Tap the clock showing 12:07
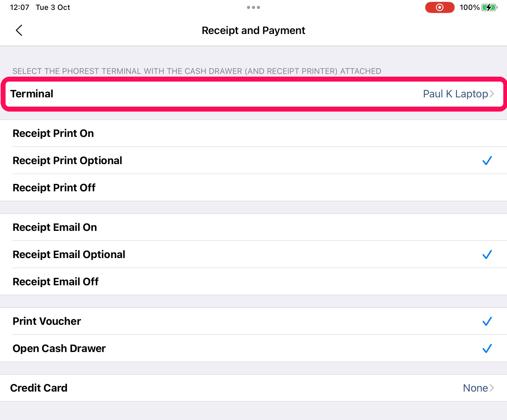This screenshot has height=420, width=507. [x=19, y=7]
